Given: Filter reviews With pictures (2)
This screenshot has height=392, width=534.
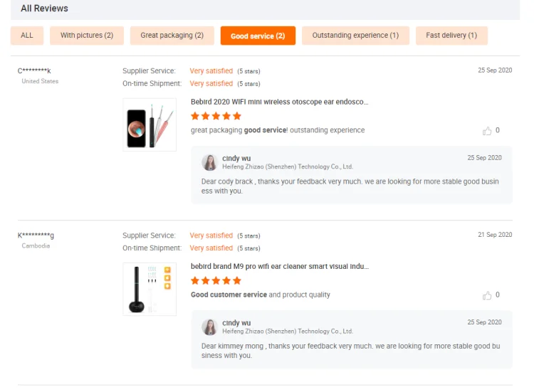Looking at the screenshot, I should tap(87, 36).
